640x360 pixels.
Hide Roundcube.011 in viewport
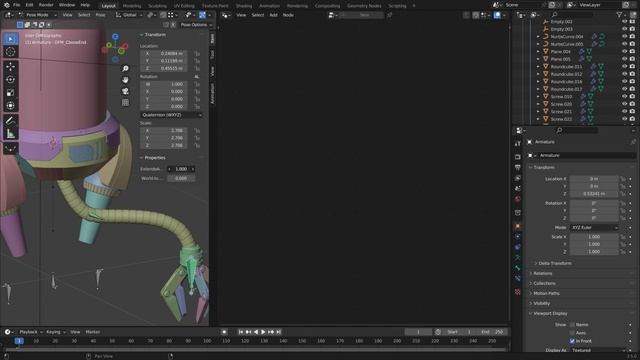(624, 66)
